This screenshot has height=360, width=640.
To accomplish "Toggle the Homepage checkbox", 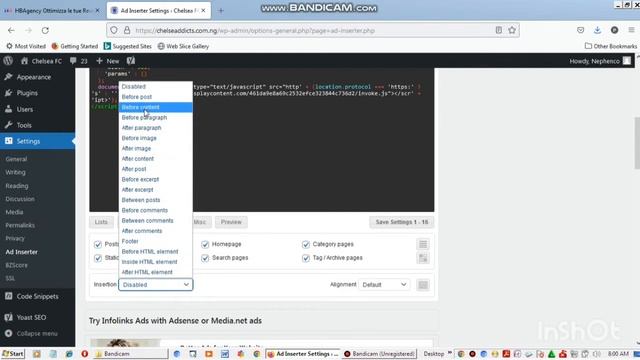I will 205,244.
